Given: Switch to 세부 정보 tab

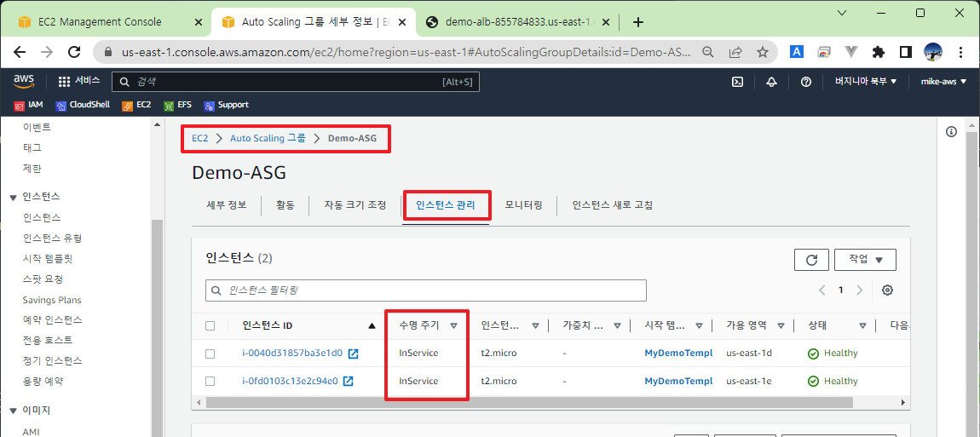Looking at the screenshot, I should (226, 205).
